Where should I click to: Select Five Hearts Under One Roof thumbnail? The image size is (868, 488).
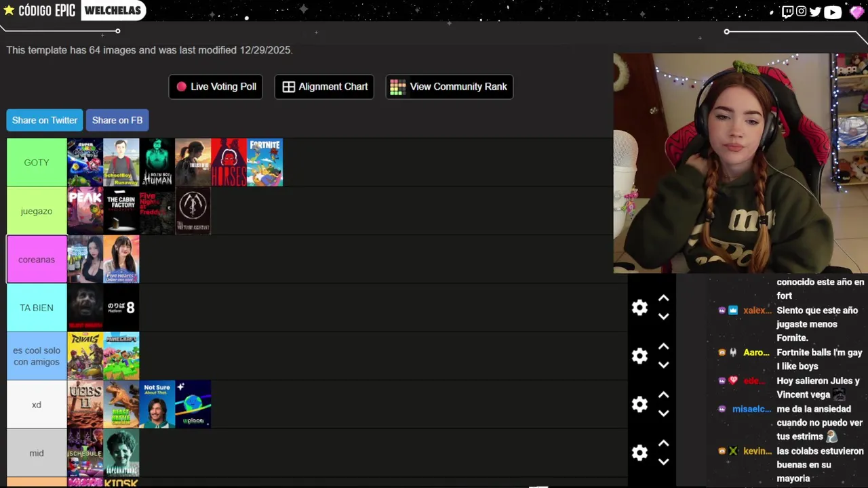click(121, 260)
